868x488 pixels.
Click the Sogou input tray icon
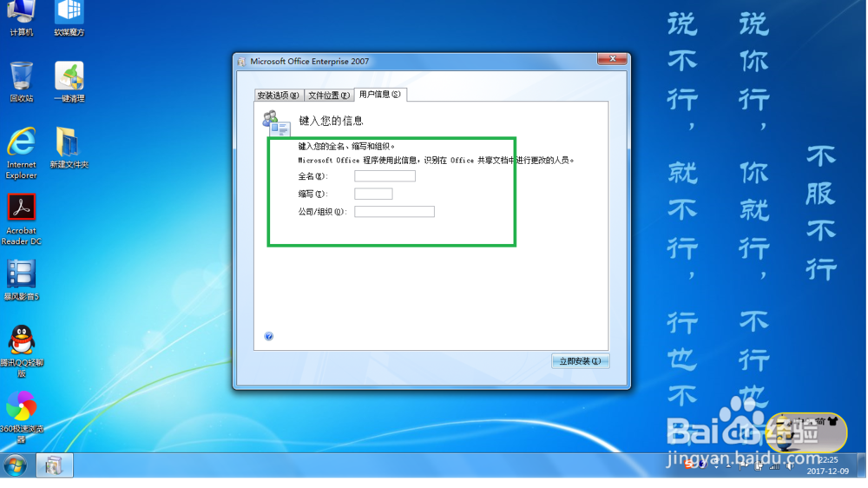tap(688, 465)
